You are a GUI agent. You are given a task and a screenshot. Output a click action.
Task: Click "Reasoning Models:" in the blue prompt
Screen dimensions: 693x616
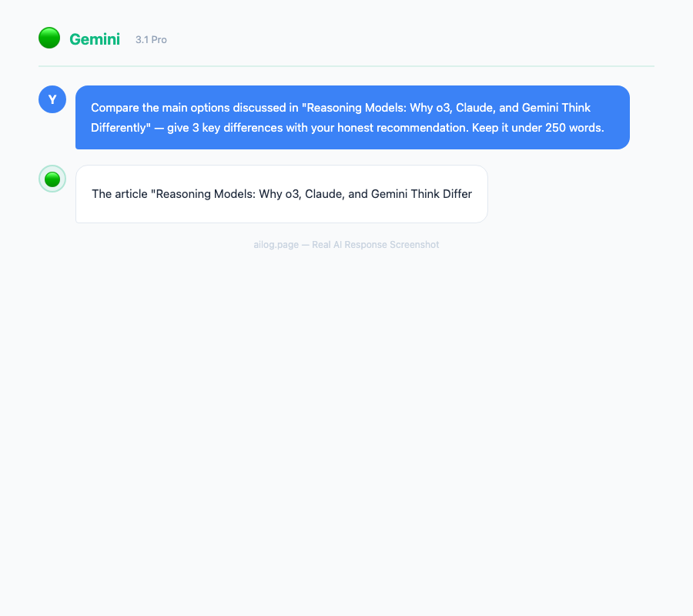click(x=355, y=108)
